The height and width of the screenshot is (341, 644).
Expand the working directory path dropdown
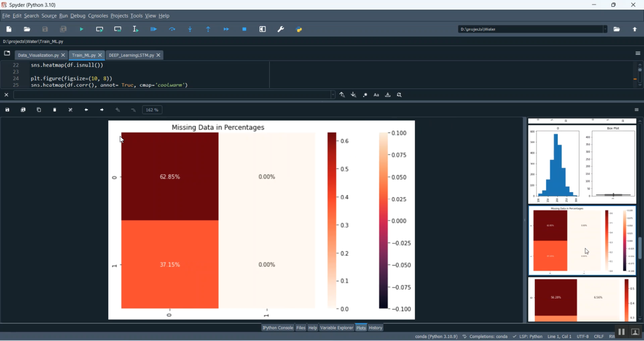[605, 29]
